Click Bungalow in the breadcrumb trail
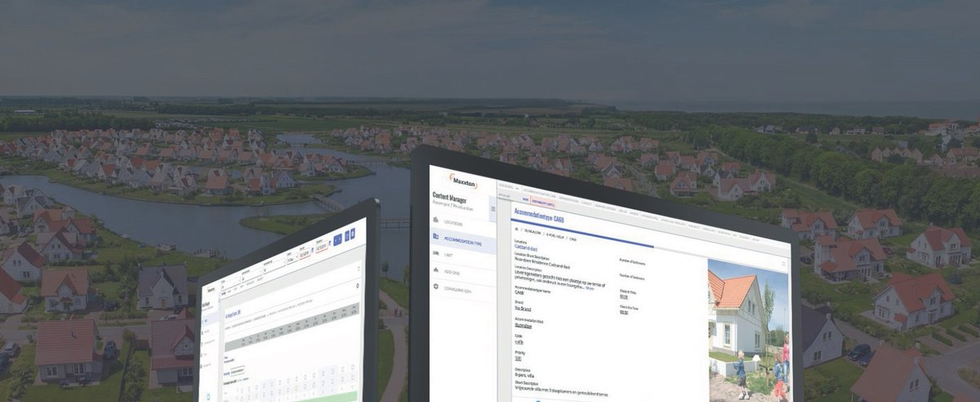Viewport: 980px width, 402px height. tap(532, 231)
